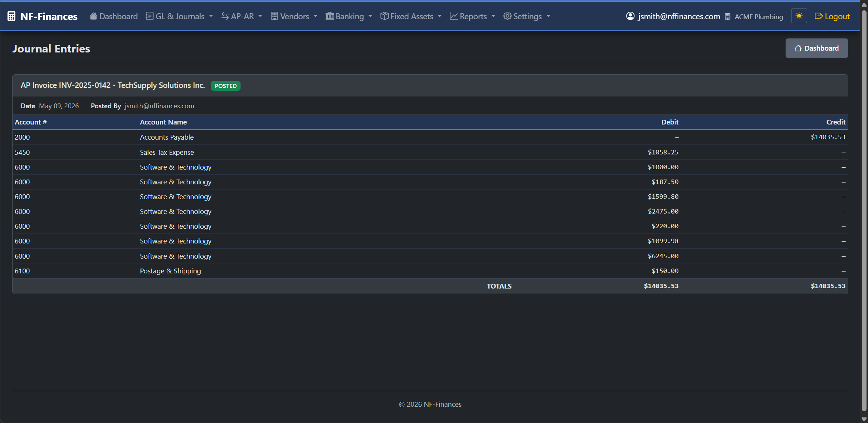Expand the Reports dropdown caret

click(493, 16)
